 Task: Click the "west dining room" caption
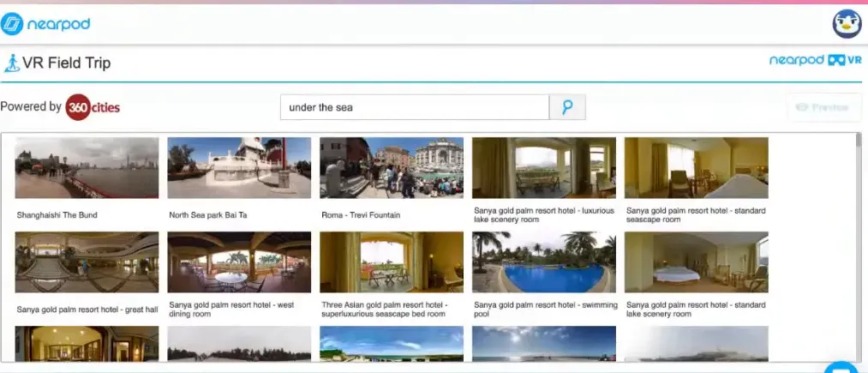231,310
